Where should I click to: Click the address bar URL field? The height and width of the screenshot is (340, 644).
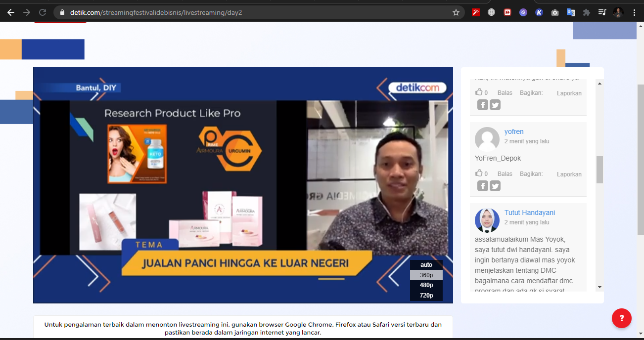click(247, 12)
